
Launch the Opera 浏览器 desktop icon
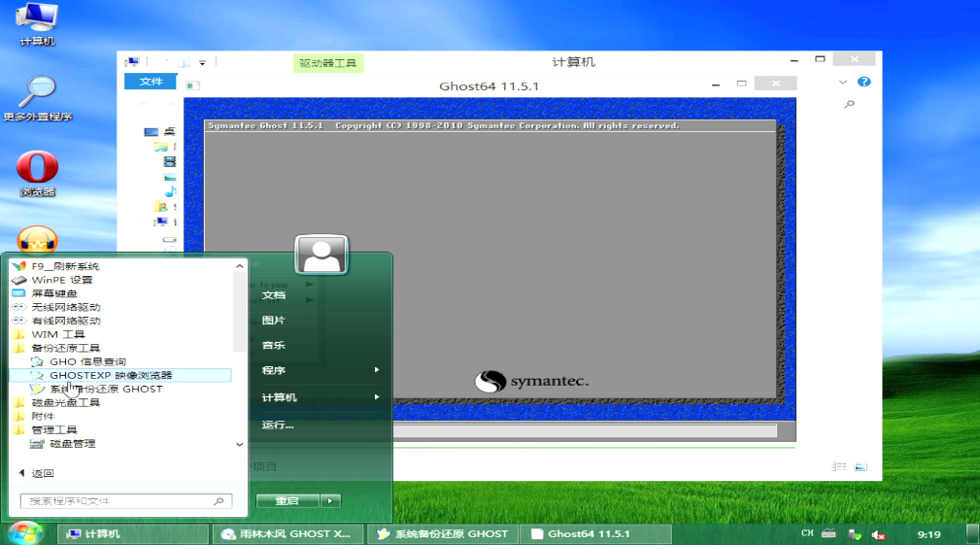(x=37, y=173)
